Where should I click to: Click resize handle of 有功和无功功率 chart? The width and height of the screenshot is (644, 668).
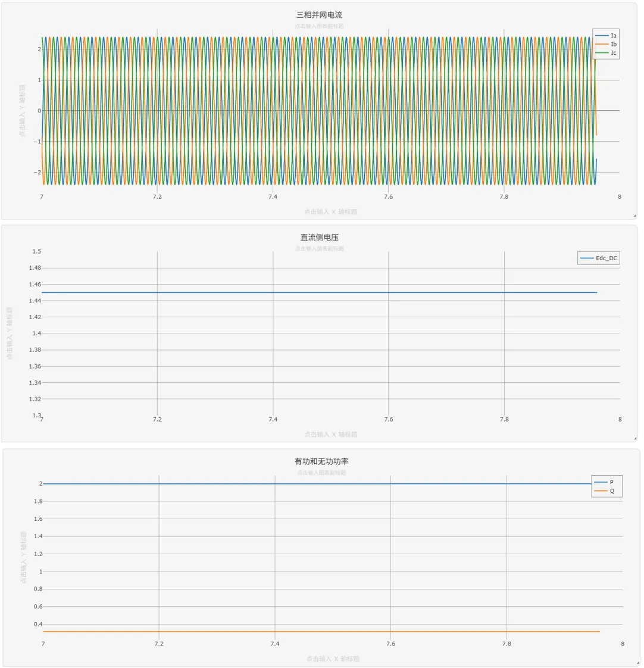click(x=637, y=663)
